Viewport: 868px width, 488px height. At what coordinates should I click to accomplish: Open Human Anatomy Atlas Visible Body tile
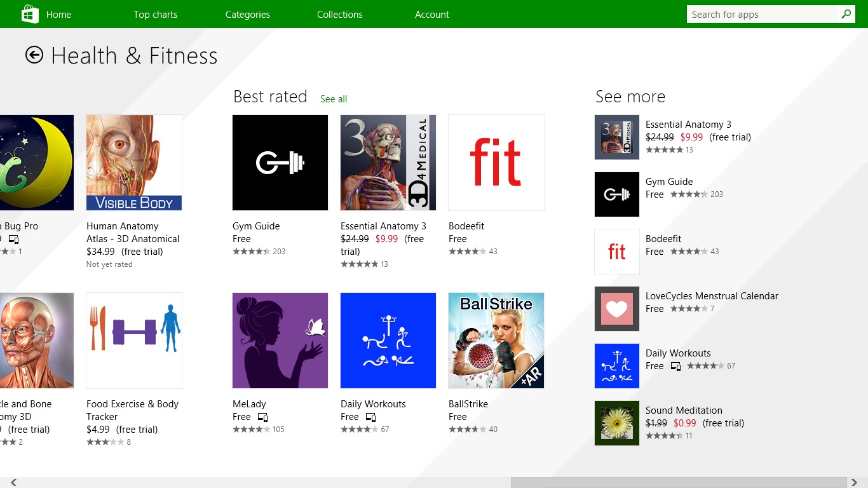[134, 163]
